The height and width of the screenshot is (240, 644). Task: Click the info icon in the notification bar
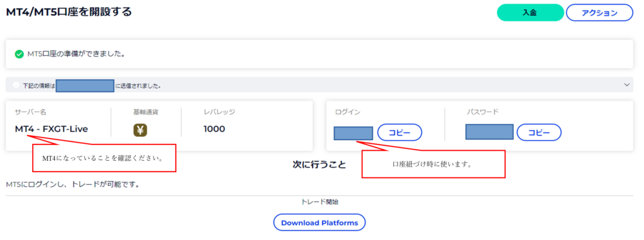coord(16,85)
